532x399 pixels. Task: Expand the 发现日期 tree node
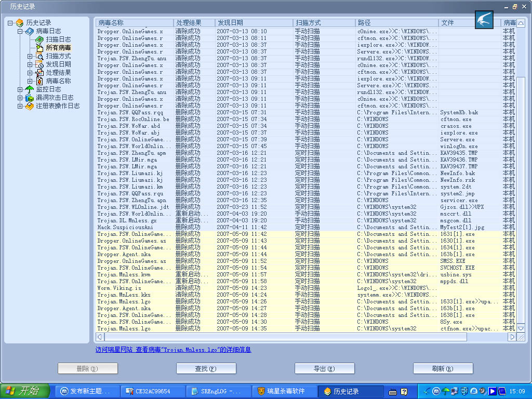tap(30, 64)
